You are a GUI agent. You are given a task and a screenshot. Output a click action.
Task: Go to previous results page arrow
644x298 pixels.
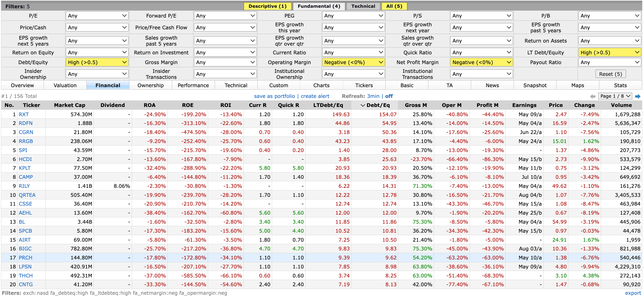point(592,96)
